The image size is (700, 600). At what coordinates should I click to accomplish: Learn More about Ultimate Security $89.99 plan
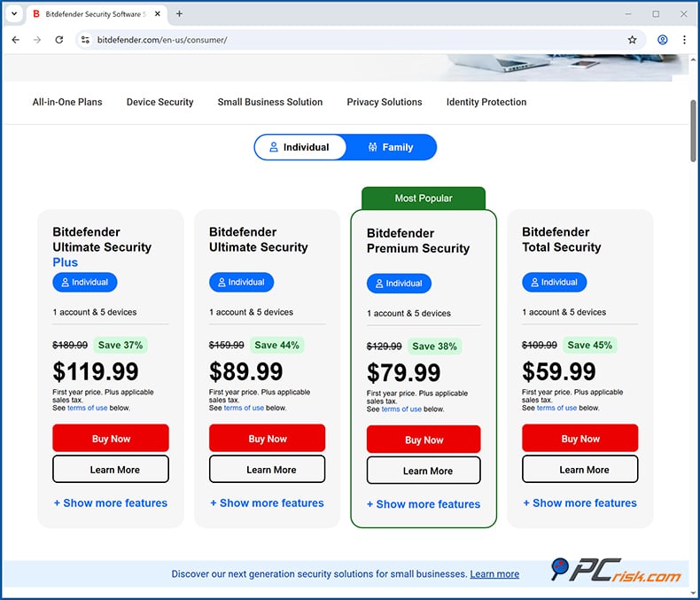267,469
